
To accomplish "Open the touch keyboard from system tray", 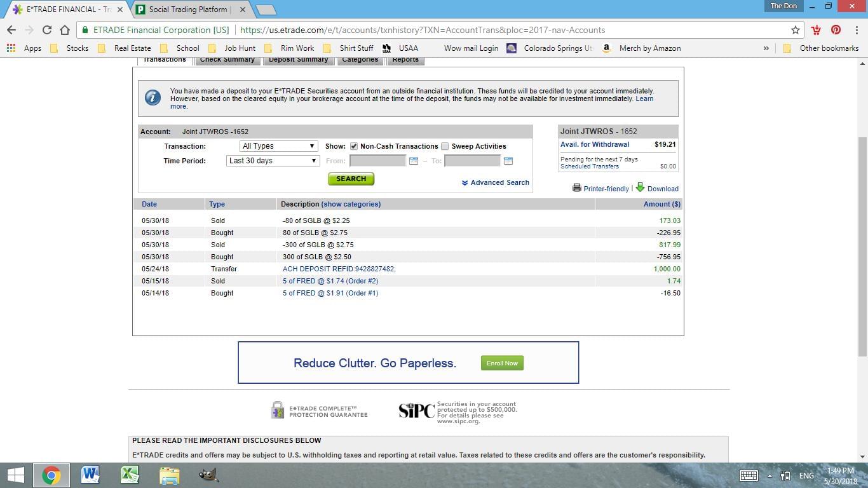I will [749, 475].
